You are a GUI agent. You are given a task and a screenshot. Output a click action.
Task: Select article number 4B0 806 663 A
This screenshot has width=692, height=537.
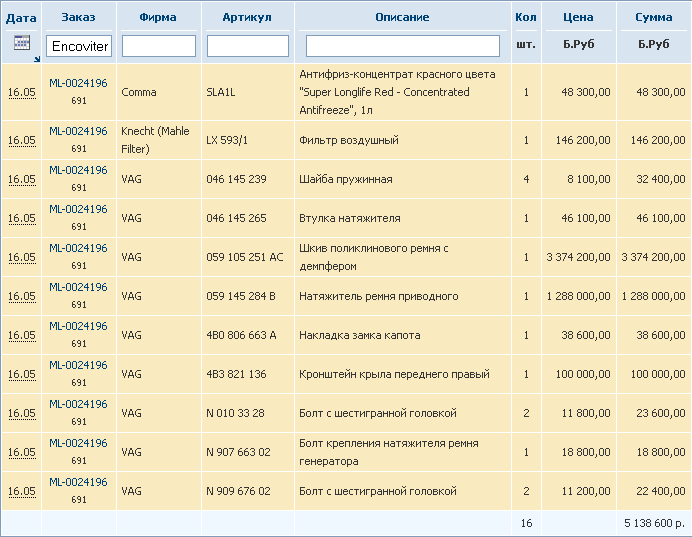[x=241, y=335]
